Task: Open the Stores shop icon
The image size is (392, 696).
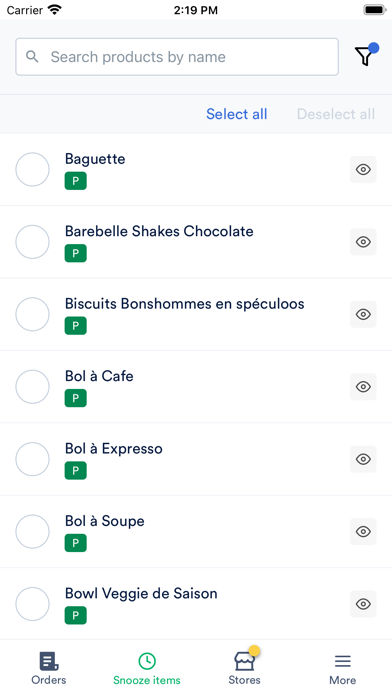Action: (245, 661)
